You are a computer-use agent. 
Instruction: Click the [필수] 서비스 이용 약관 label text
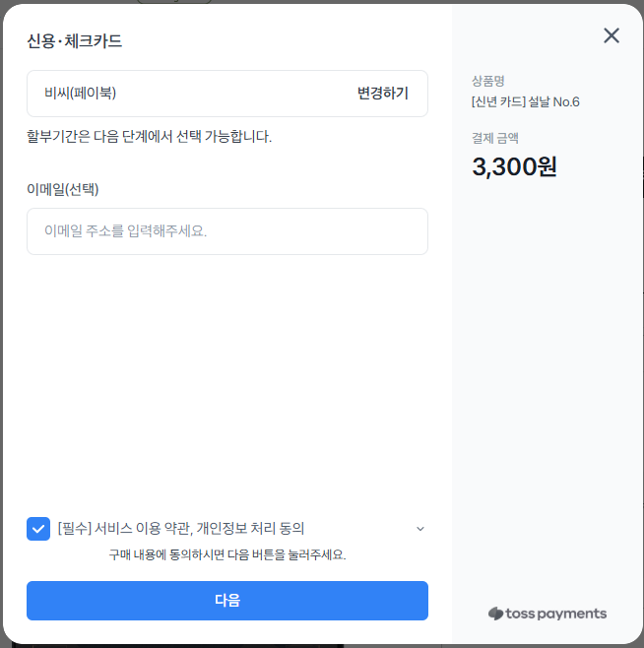(x=181, y=528)
